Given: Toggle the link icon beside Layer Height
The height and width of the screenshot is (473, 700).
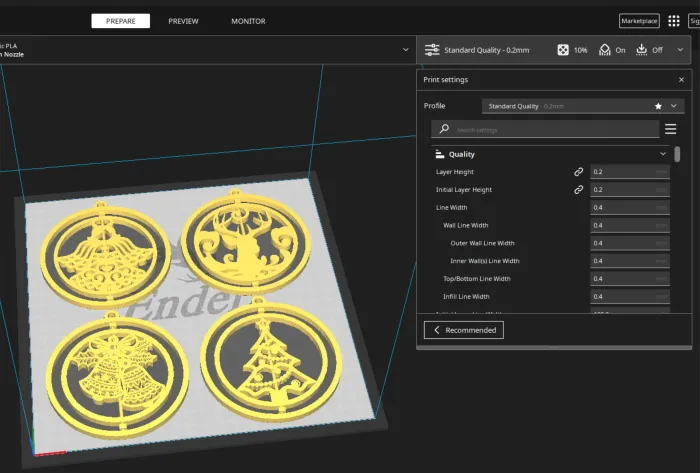Looking at the screenshot, I should 578,172.
